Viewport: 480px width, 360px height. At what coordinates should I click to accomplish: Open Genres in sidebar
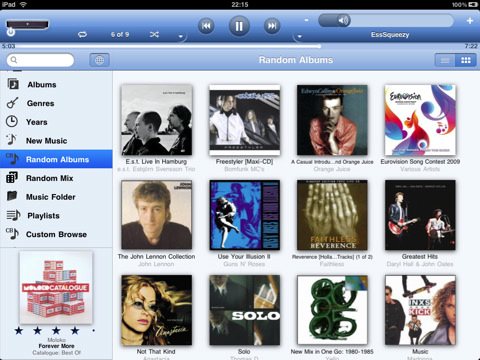click(x=56, y=103)
